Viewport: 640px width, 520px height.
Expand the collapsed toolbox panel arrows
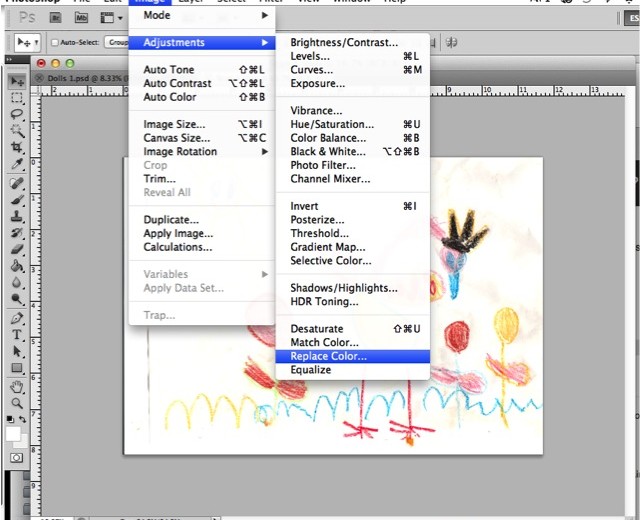click(9, 60)
